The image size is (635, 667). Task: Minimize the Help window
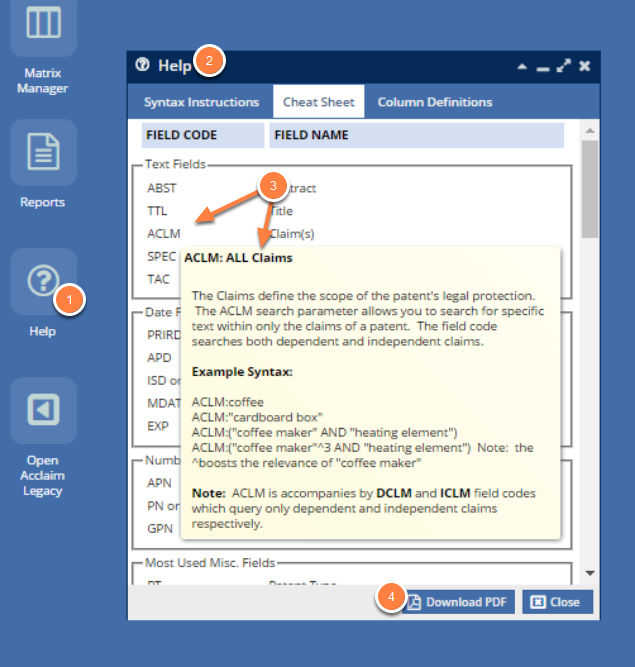tap(543, 69)
